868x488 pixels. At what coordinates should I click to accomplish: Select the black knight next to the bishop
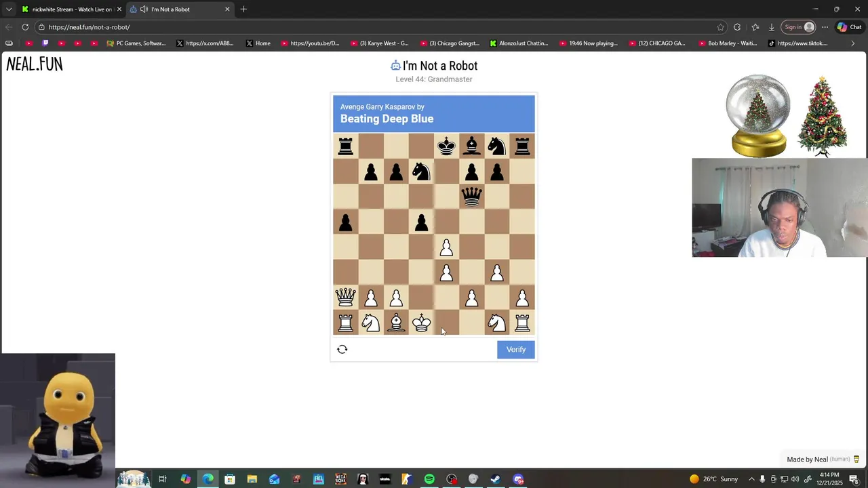pyautogui.click(x=497, y=146)
